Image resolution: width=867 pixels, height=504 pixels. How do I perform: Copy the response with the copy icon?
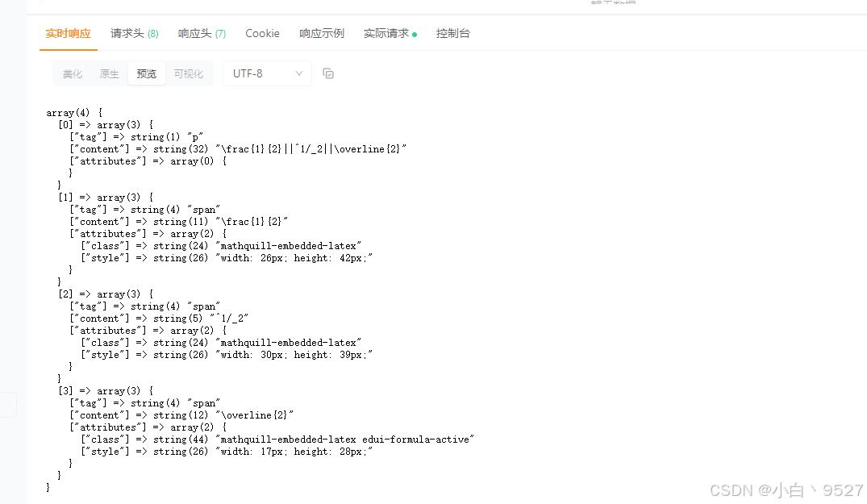pyautogui.click(x=328, y=73)
